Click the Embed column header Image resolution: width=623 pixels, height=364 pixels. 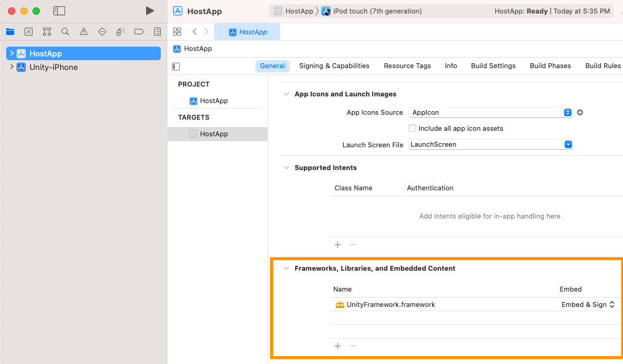pyautogui.click(x=571, y=289)
